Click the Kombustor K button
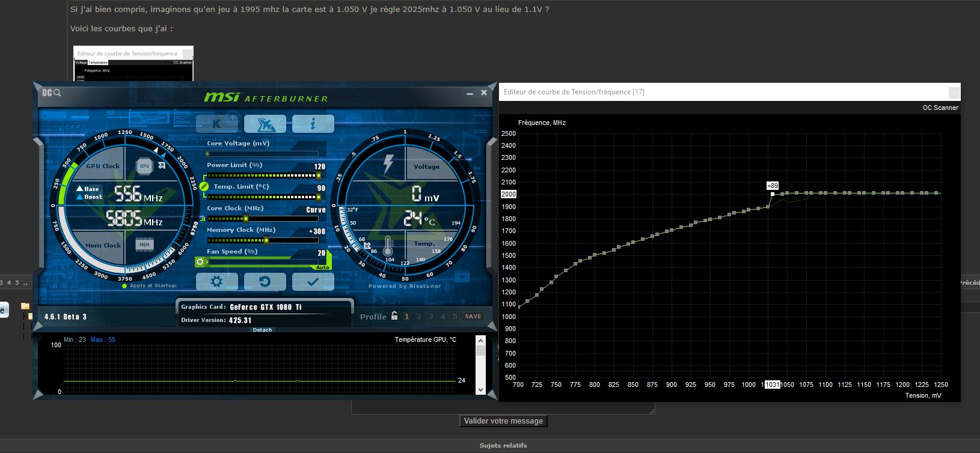 216,124
